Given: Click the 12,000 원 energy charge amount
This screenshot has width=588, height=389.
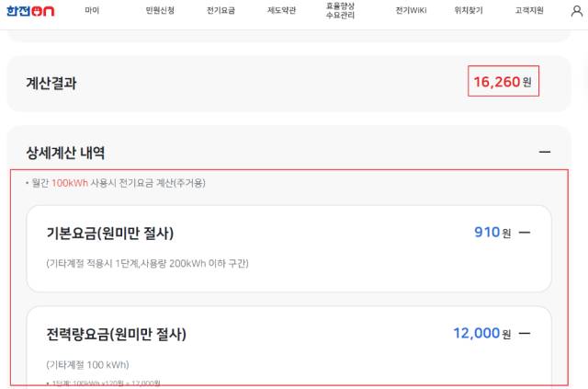Looking at the screenshot, I should point(482,333).
